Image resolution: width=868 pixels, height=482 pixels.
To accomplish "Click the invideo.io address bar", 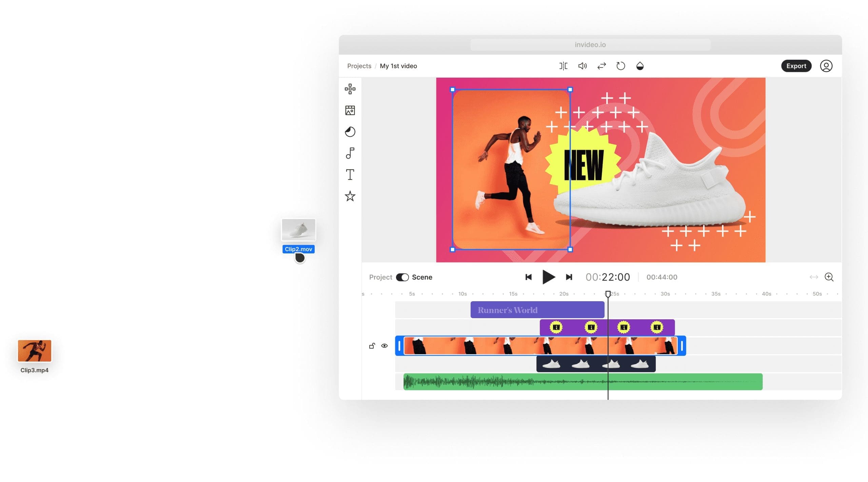I will tap(590, 44).
